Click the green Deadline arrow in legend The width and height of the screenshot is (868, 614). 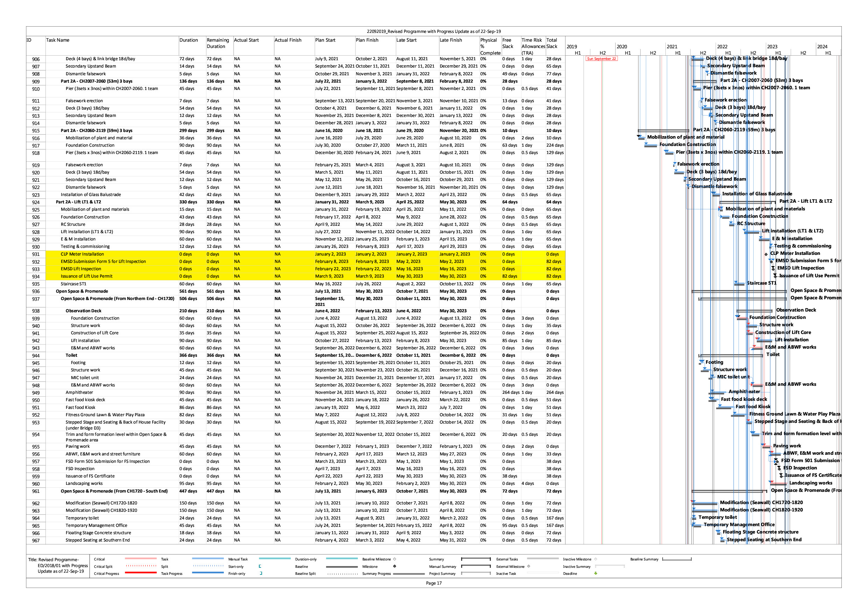point(595,573)
